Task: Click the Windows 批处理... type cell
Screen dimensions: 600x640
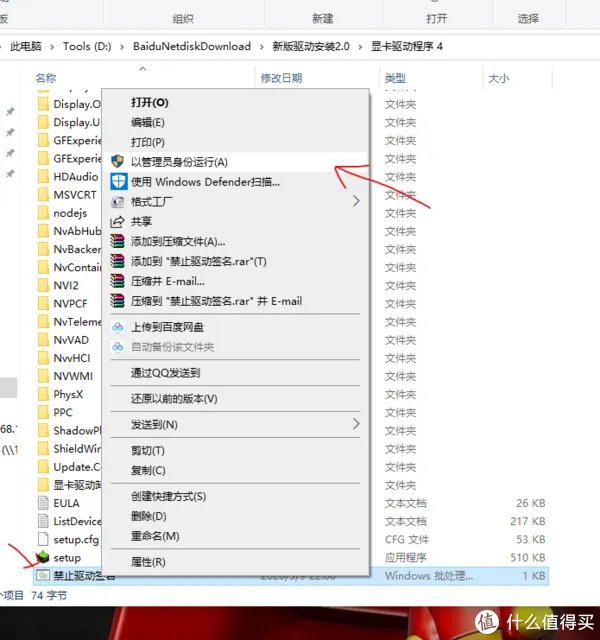Action: [x=429, y=576]
